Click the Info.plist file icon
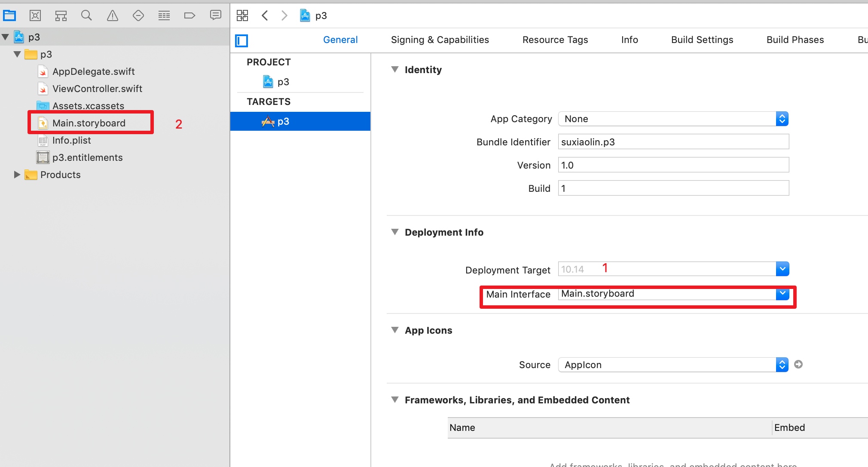The width and height of the screenshot is (868, 467). [43, 140]
